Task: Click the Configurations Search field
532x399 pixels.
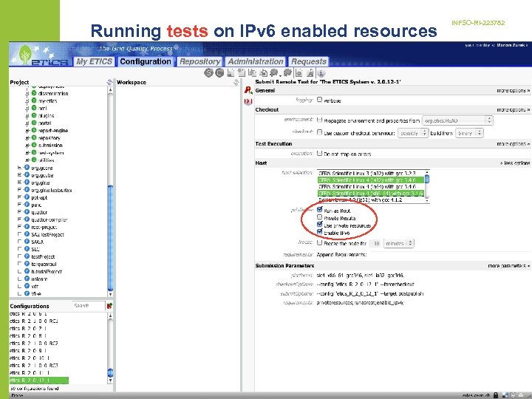Action: pyautogui.click(x=89, y=306)
